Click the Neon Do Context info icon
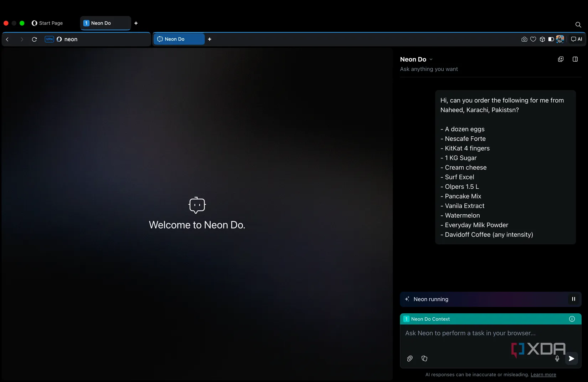Viewport: 588px width, 382px height. (x=572, y=319)
